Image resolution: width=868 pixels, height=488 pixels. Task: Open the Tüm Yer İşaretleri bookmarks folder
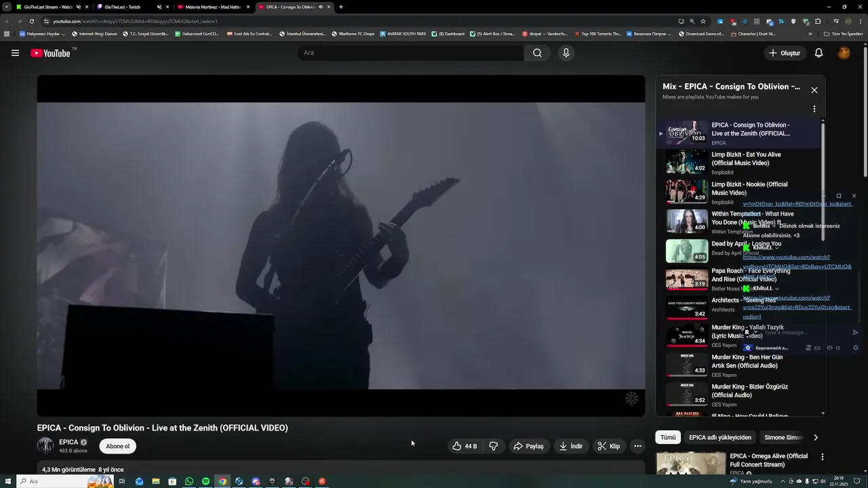(x=843, y=33)
